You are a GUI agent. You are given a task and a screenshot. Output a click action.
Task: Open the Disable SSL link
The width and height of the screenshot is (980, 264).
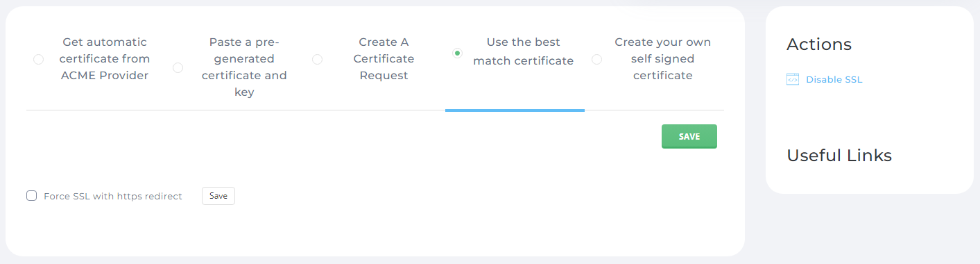coord(834,80)
